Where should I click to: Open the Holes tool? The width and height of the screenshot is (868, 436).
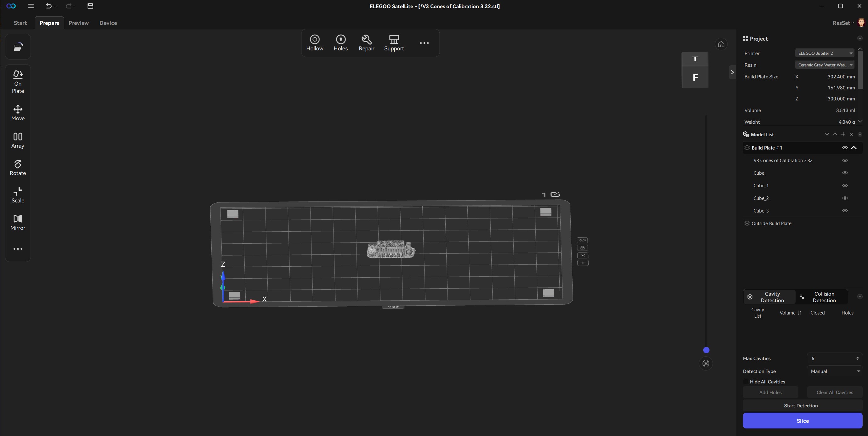click(x=341, y=43)
